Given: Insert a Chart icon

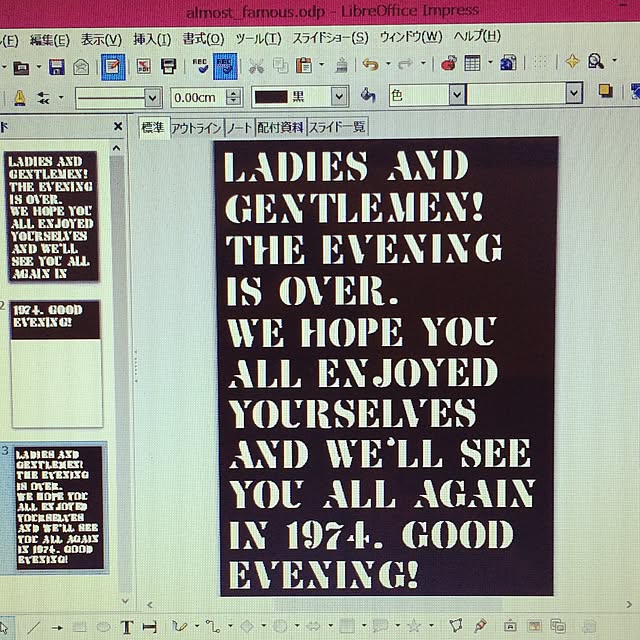Looking at the screenshot, I should tap(449, 64).
